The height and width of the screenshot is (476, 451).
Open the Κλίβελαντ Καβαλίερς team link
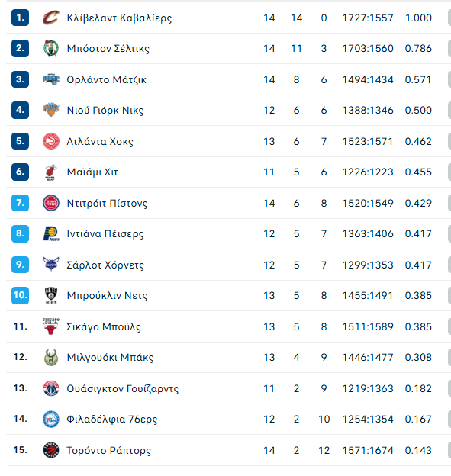pyautogui.click(x=119, y=18)
